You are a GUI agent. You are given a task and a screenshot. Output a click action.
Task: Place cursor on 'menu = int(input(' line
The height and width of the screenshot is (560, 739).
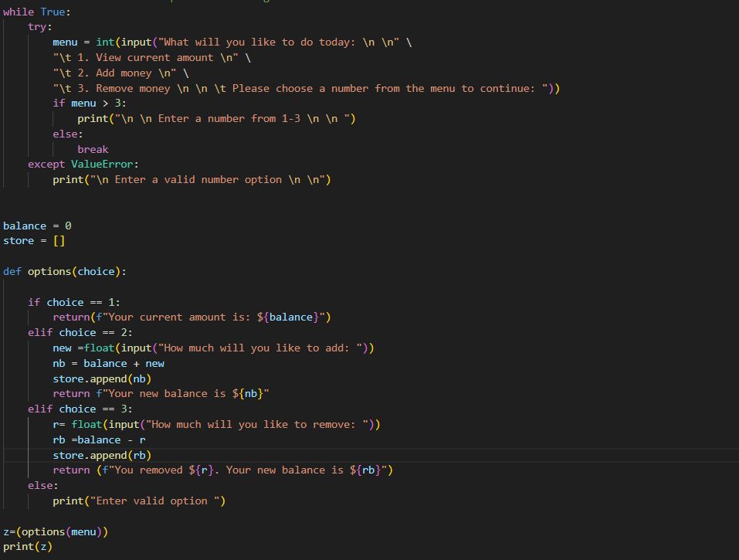232,42
